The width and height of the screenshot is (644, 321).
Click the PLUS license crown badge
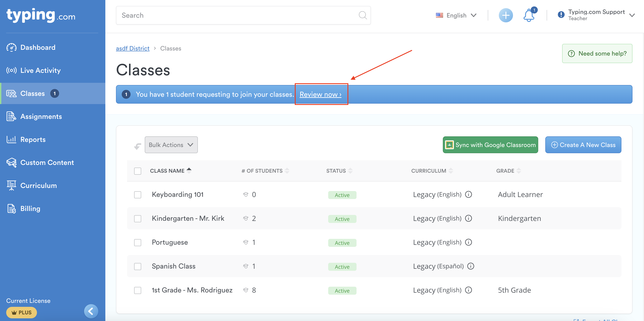pyautogui.click(x=21, y=313)
